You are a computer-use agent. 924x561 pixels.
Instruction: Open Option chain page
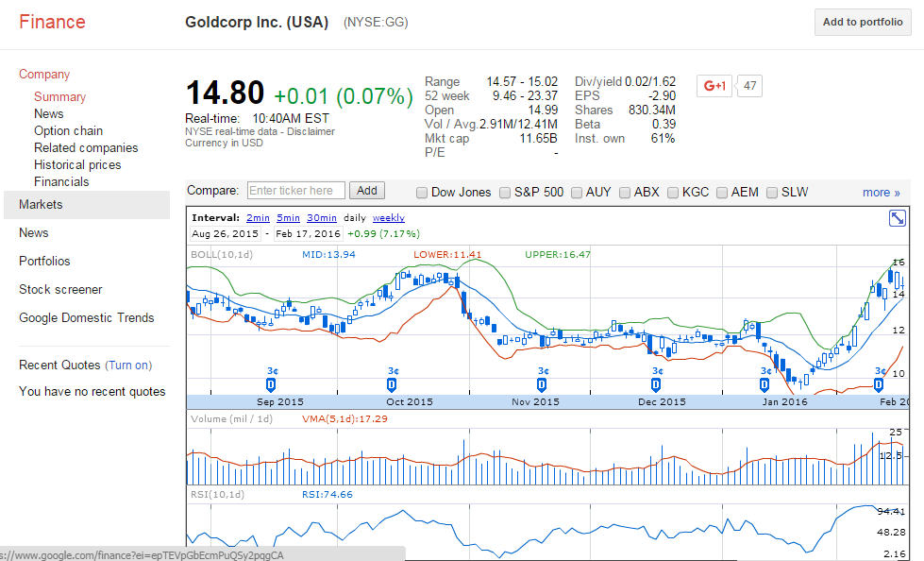pyautogui.click(x=68, y=131)
